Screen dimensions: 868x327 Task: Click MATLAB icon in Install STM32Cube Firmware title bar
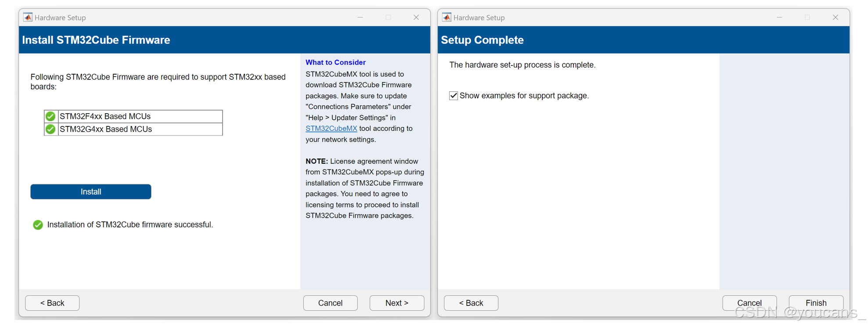tap(28, 18)
